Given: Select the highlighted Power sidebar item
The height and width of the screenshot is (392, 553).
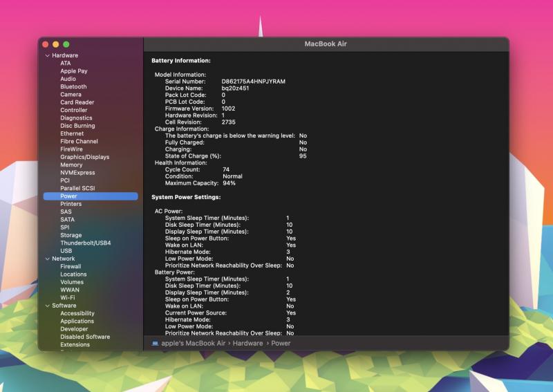Looking at the screenshot, I should click(x=91, y=196).
